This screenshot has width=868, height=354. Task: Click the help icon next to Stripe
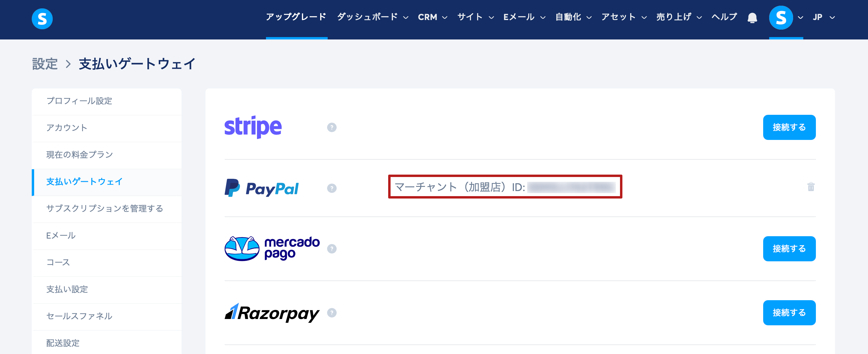click(x=332, y=128)
